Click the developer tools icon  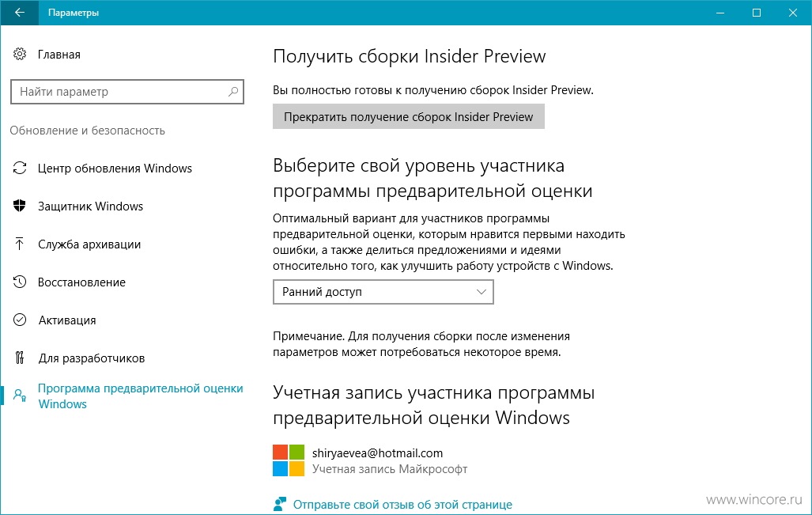[x=20, y=358]
